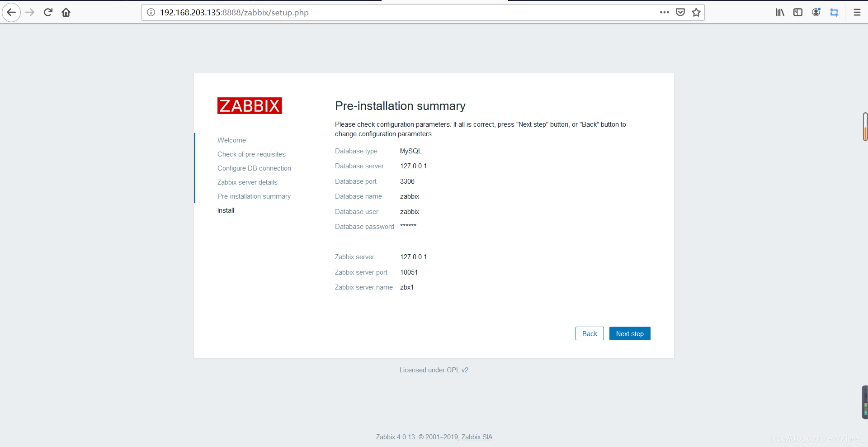The image size is (868, 447).
Task: Select Configure DB connection step
Action: click(254, 168)
